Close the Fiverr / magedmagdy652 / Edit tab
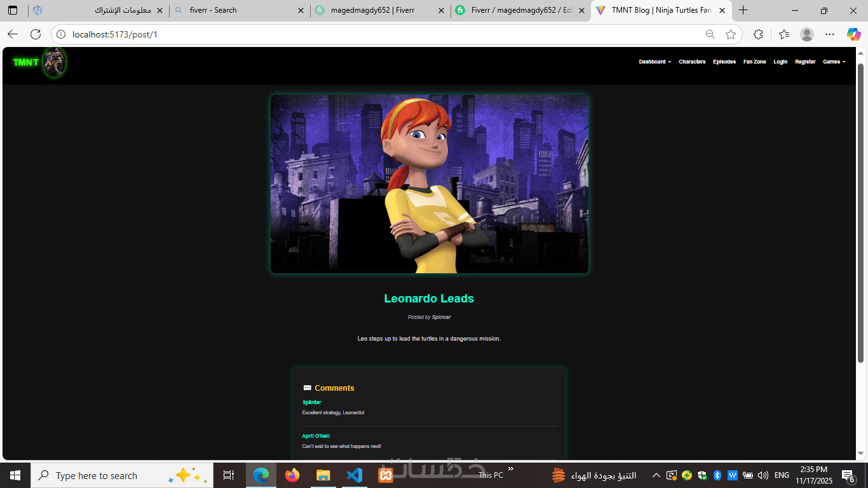Image resolution: width=868 pixels, height=488 pixels. pyautogui.click(x=581, y=10)
